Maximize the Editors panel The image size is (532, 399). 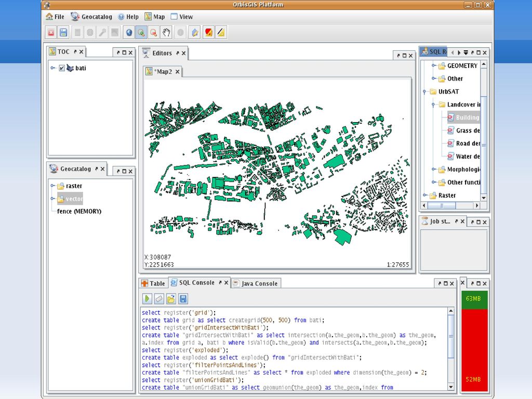click(x=404, y=56)
